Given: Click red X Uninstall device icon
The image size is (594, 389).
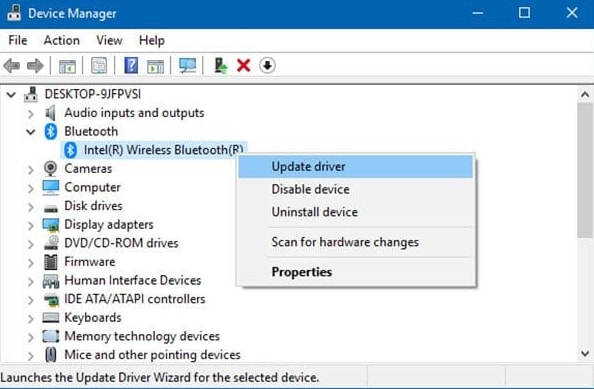Looking at the screenshot, I should (x=244, y=66).
